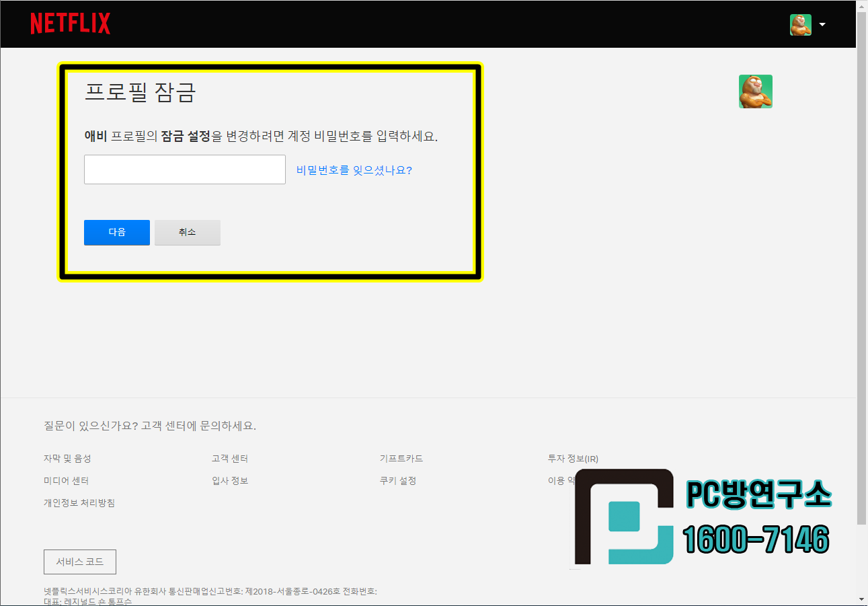Open the 개인정보 처리방침 footer link
Image resolution: width=868 pixels, height=606 pixels.
point(79,503)
